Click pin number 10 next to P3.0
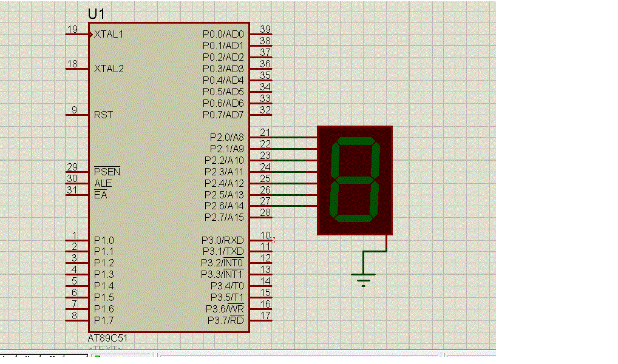The width and height of the screenshot is (618, 364). click(x=265, y=235)
